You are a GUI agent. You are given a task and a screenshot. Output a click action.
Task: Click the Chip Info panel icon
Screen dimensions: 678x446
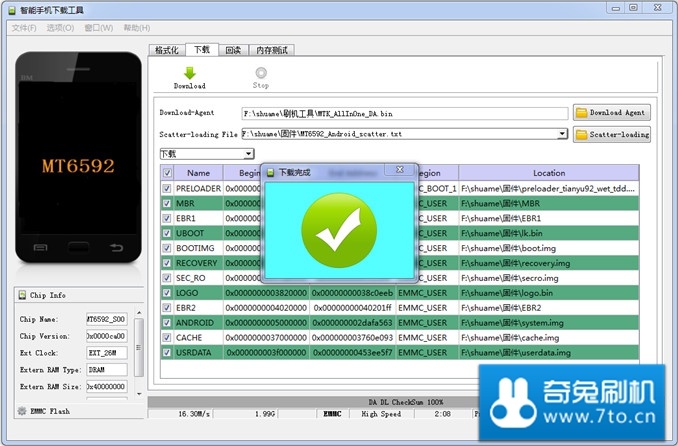coord(22,295)
